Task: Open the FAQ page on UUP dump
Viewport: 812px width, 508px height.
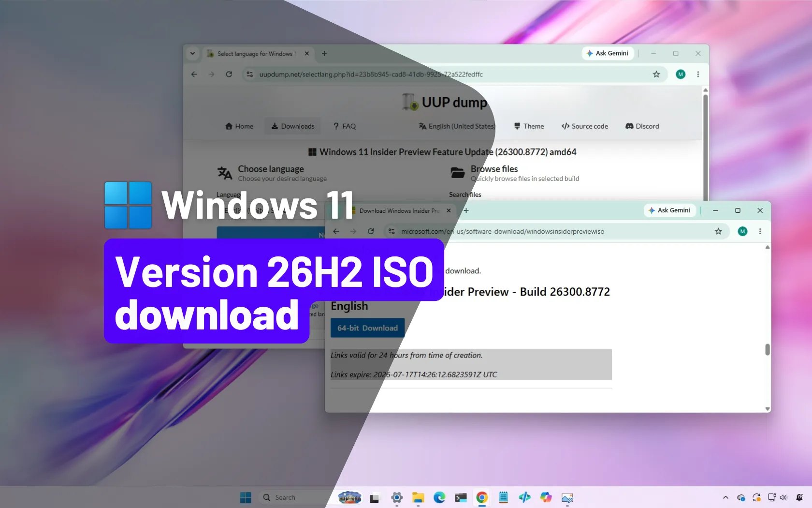Action: pyautogui.click(x=345, y=126)
